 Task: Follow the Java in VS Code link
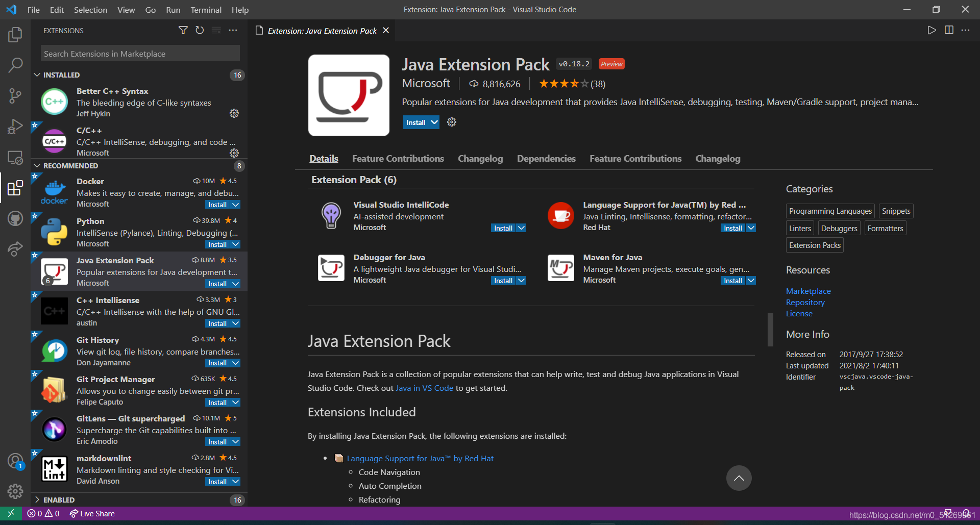pyautogui.click(x=425, y=388)
